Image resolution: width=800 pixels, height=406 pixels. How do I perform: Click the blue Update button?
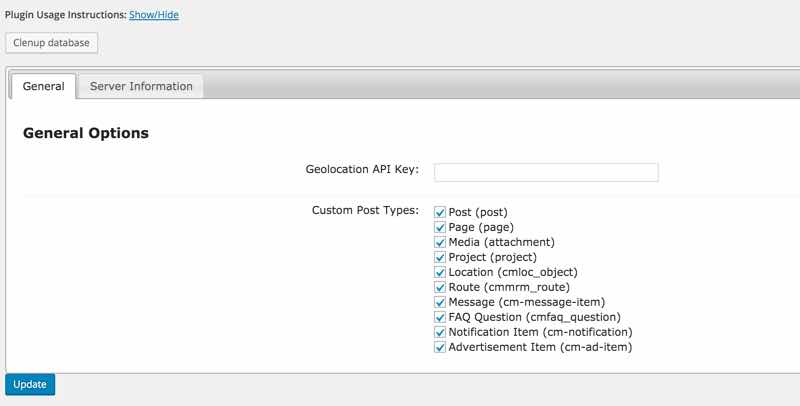click(30, 385)
